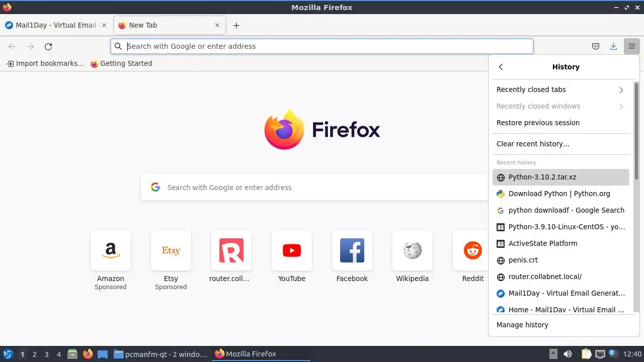
Task: Open the network tray icon
Action: [x=600, y=354]
